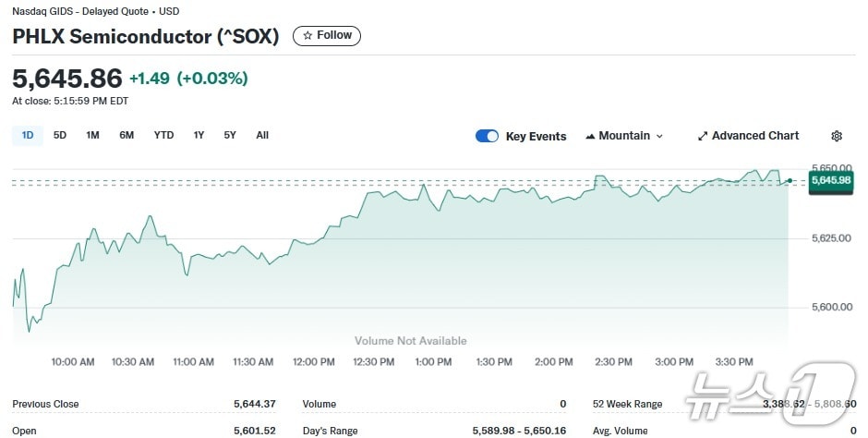Choose the 6M time range
Image resolution: width=868 pixels, height=438 pixels.
127,135
